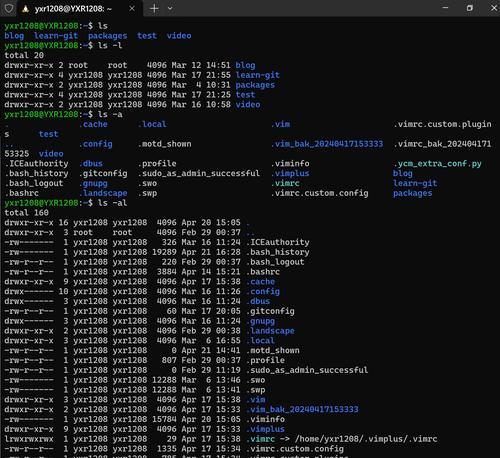The image size is (500, 458).
Task: Click '.vimrc_bak_202404171' in ls -a output
Action: click(x=442, y=144)
